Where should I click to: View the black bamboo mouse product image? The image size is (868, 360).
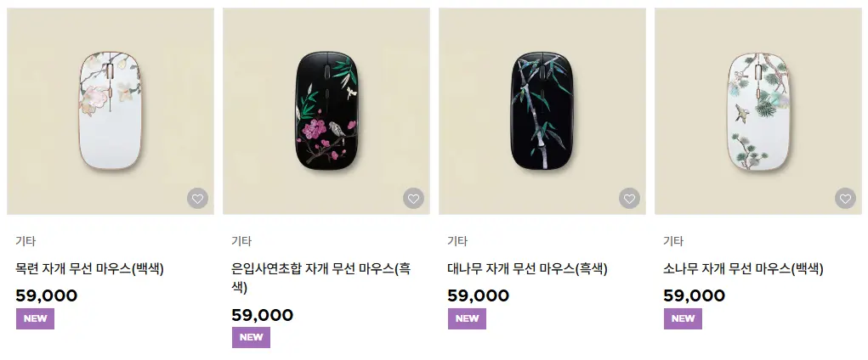542,111
